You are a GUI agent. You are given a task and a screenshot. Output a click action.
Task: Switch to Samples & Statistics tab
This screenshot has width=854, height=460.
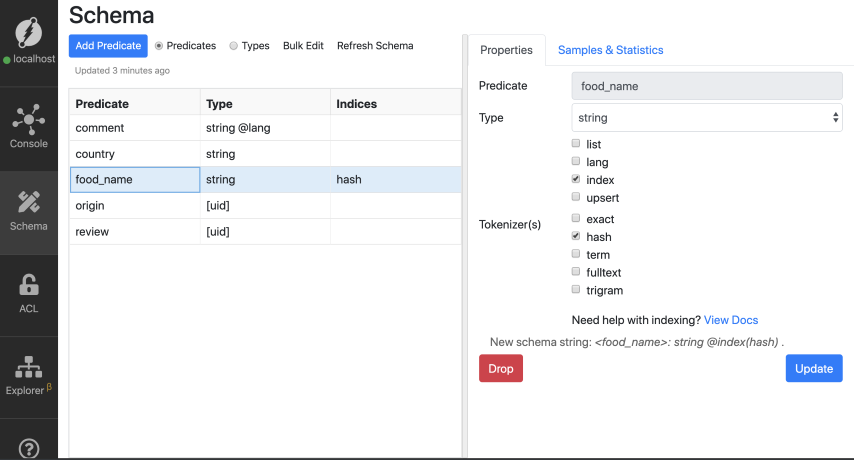click(x=610, y=50)
